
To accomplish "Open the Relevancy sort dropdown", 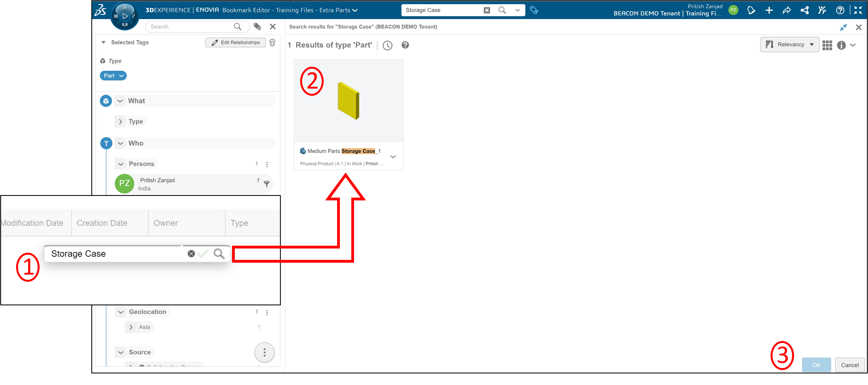I will pos(789,45).
